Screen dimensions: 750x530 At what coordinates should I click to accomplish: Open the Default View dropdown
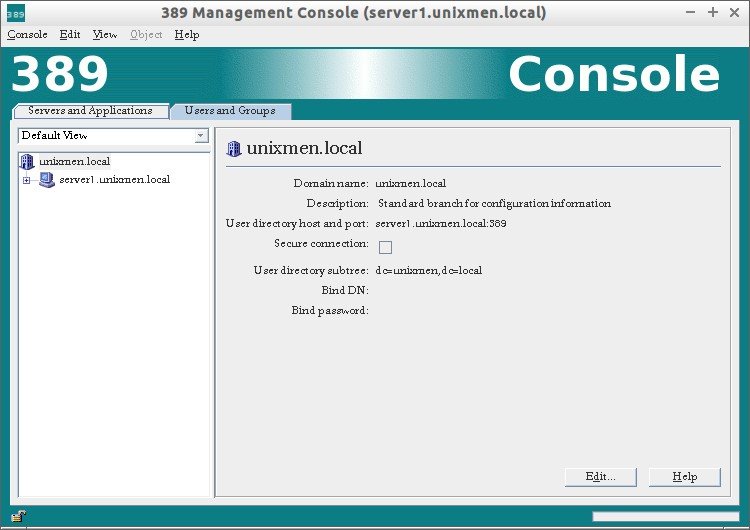click(x=113, y=136)
